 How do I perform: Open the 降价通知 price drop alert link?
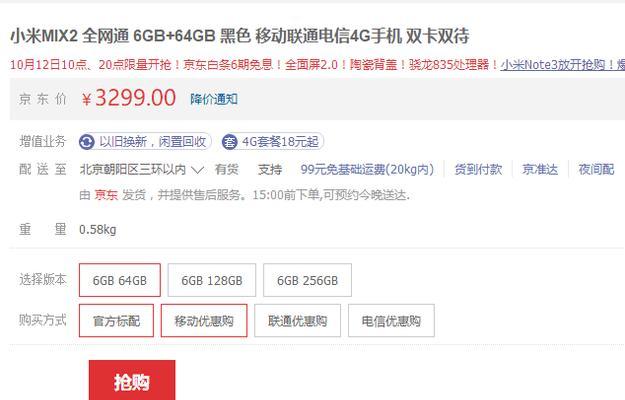(x=214, y=99)
